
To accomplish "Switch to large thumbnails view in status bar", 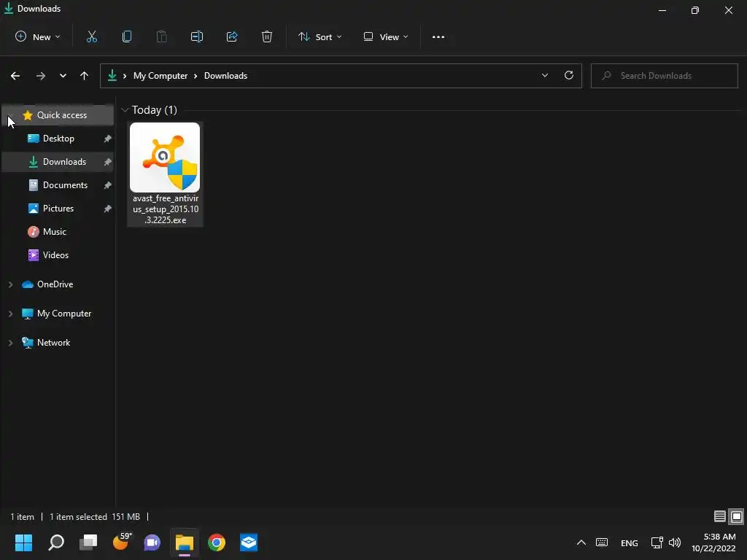I will (x=737, y=516).
